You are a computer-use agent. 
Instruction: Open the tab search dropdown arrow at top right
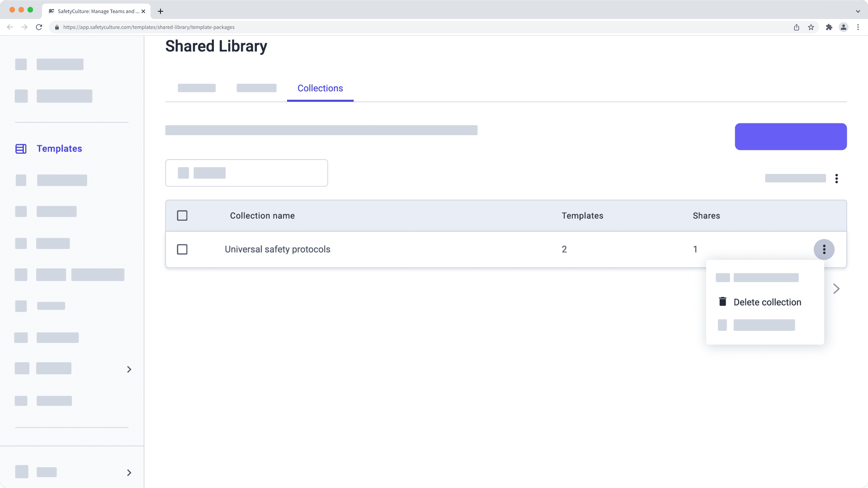[x=858, y=11]
